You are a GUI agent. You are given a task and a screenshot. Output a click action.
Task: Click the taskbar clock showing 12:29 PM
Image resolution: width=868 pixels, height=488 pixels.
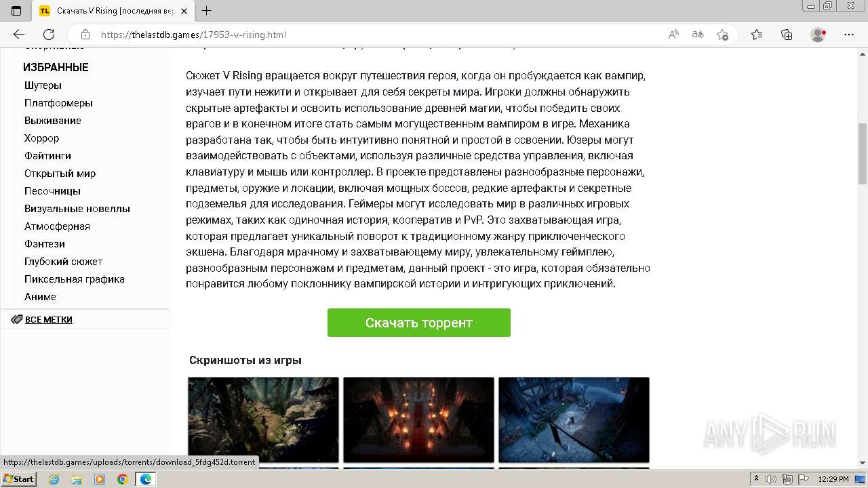tap(833, 479)
